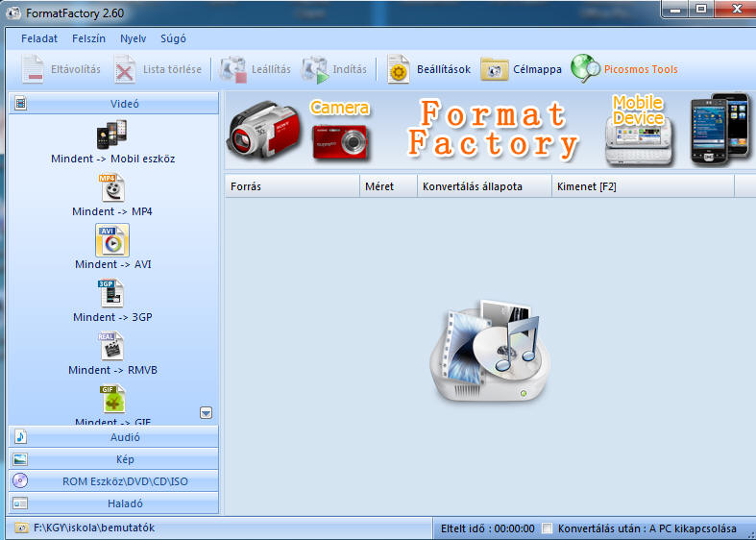Open the Célmappa folder icon
The height and width of the screenshot is (540, 756).
click(x=494, y=69)
